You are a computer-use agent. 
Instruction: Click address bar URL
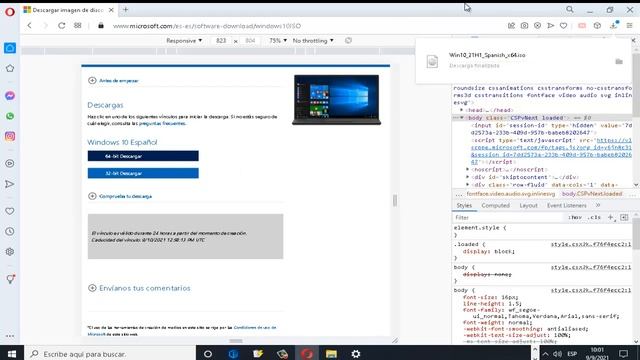pyautogui.click(x=207, y=26)
